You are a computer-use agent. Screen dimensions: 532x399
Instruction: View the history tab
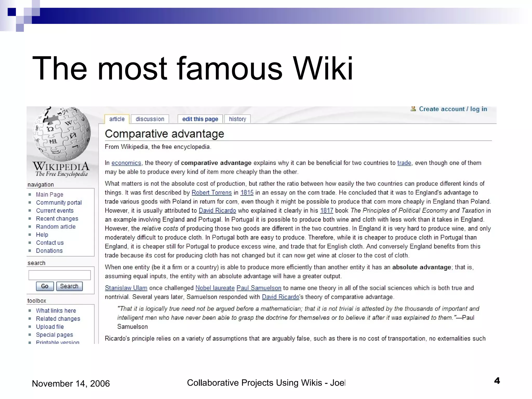237,119
